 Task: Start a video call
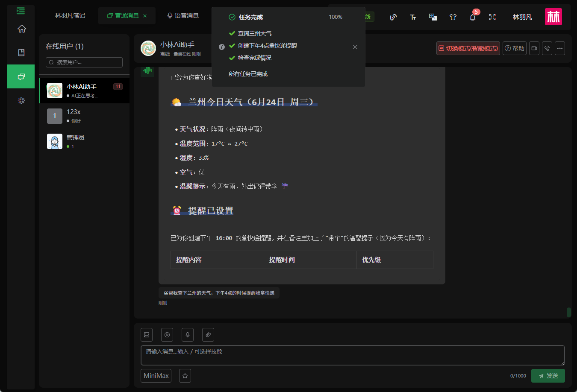534,48
